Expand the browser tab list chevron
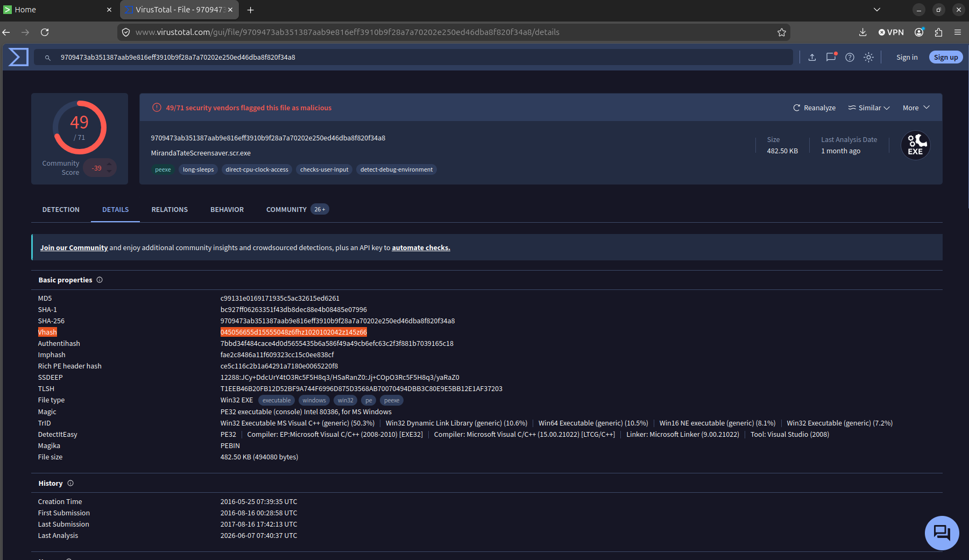 click(x=876, y=10)
